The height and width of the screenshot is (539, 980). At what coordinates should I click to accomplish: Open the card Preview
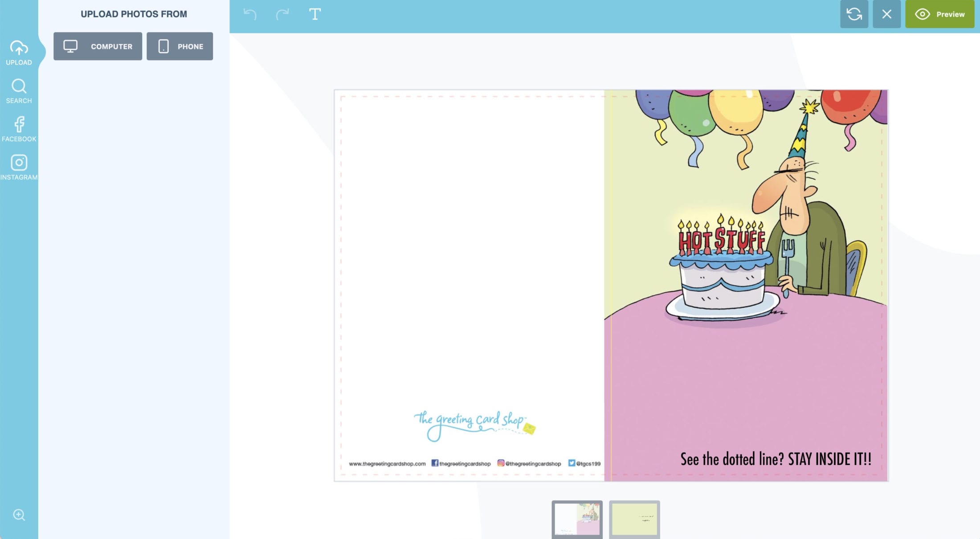pos(940,14)
